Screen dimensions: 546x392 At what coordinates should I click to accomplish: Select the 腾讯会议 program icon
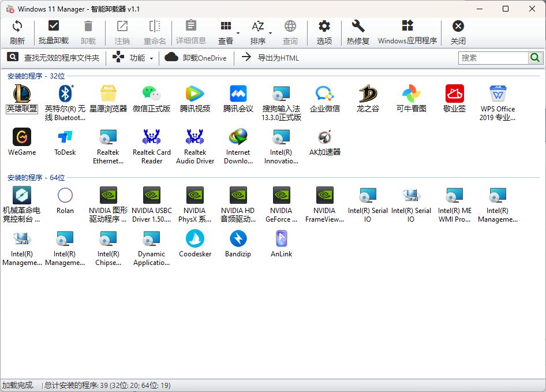coord(238,94)
